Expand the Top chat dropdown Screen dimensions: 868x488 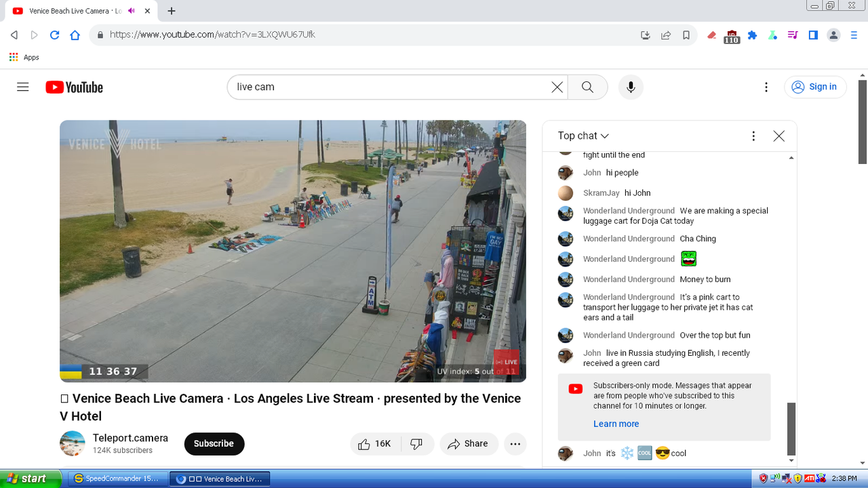[583, 136]
